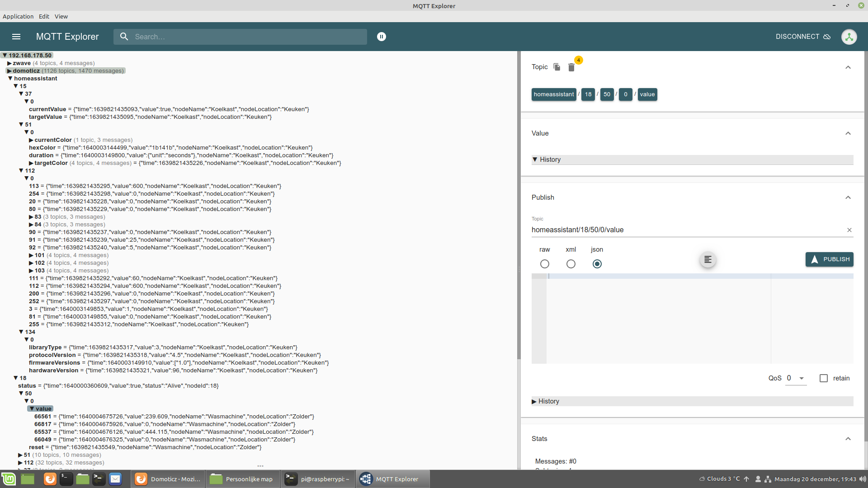The image size is (868, 488).
Task: Clear the publish topic field
Action: 849,230
